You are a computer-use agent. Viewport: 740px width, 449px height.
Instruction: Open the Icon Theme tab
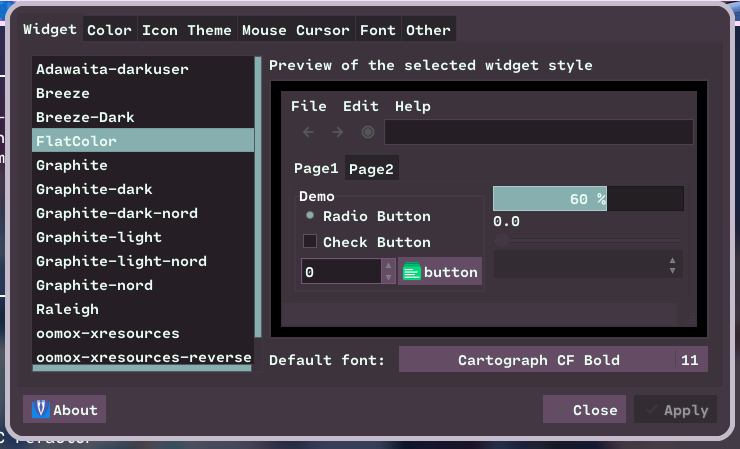point(187,30)
